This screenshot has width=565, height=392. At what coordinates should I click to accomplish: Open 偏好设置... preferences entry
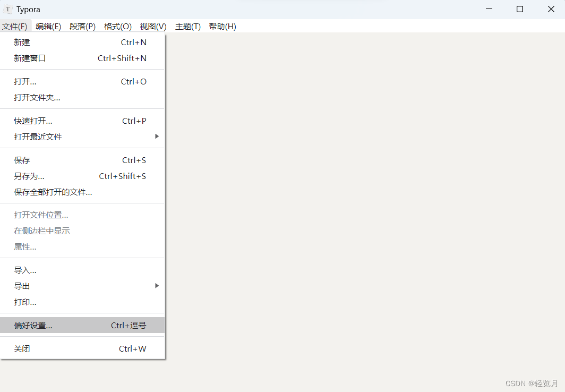(82, 326)
